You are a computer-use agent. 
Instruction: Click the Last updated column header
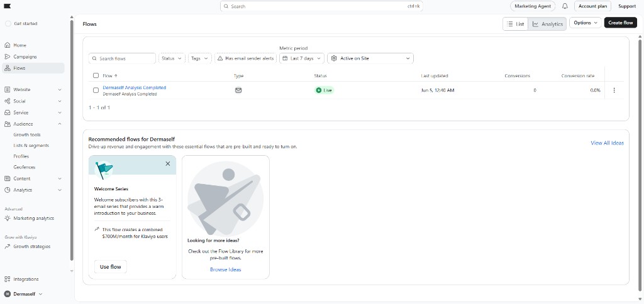(x=434, y=76)
